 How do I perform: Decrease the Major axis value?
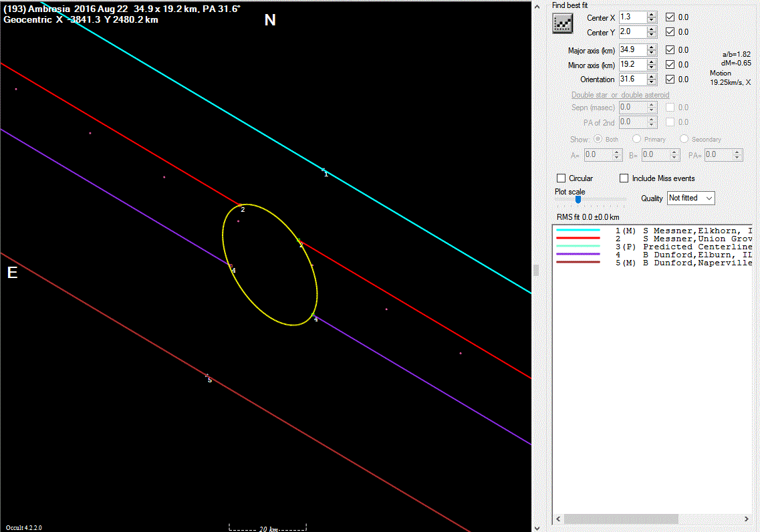pos(652,53)
